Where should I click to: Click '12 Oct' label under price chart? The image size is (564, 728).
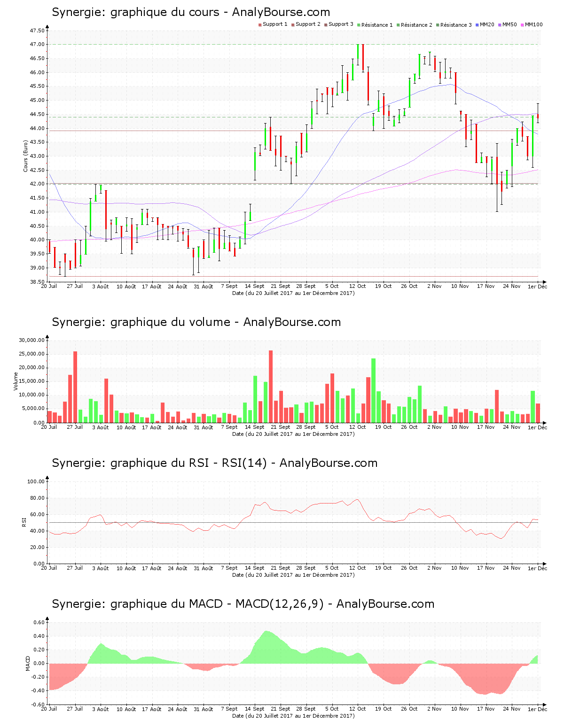click(357, 286)
